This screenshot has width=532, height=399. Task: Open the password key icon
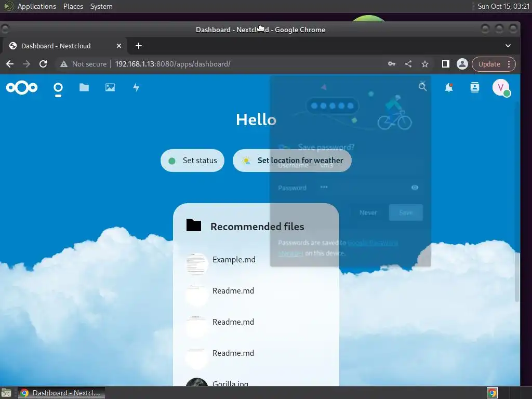pyautogui.click(x=392, y=64)
